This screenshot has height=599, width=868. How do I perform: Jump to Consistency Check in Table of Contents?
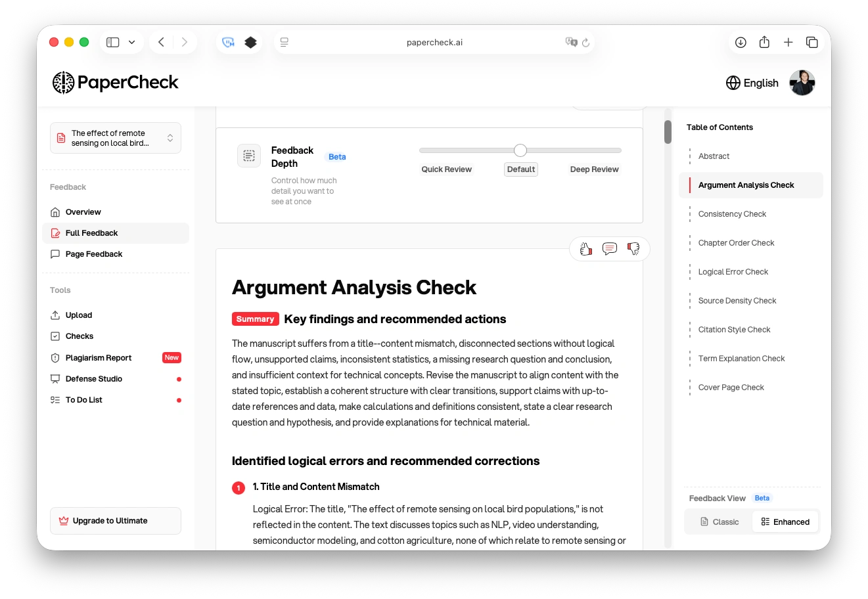[732, 213]
